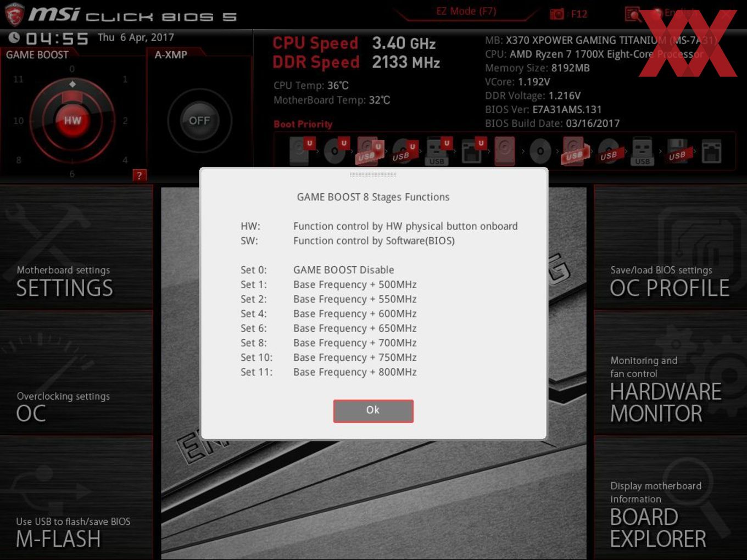Click the 'Function control by HW physical button' line
This screenshot has height=560, width=747.
tap(405, 226)
